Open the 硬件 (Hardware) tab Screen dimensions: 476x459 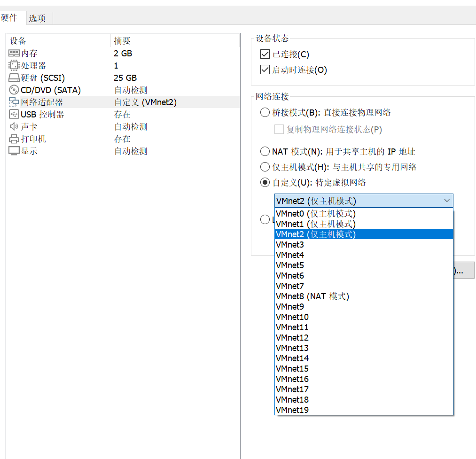click(x=9, y=17)
